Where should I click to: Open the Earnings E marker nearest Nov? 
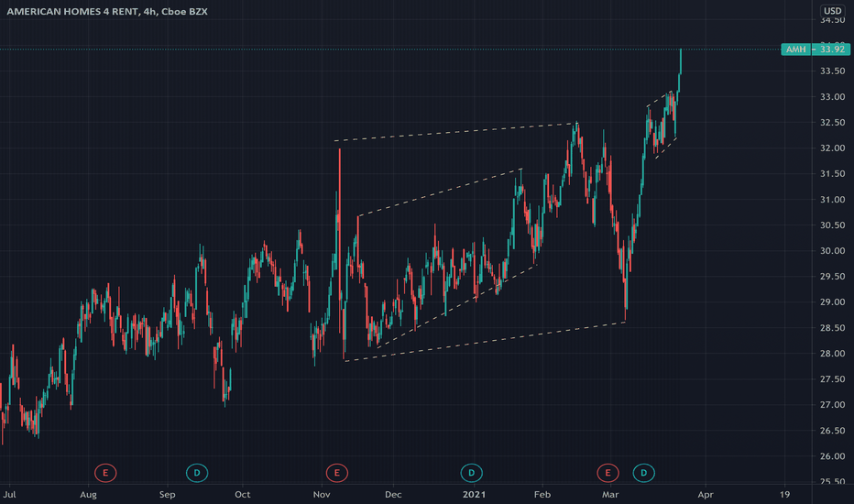pos(336,473)
